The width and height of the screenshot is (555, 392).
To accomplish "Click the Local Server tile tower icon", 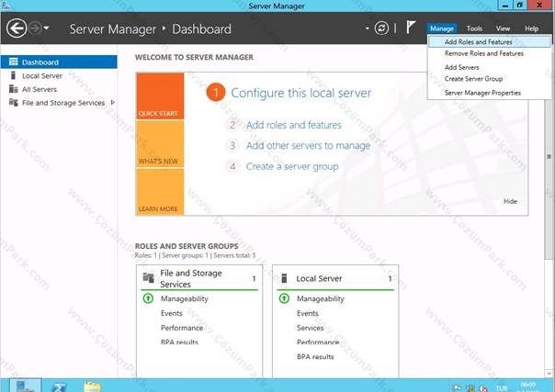I will point(284,278).
